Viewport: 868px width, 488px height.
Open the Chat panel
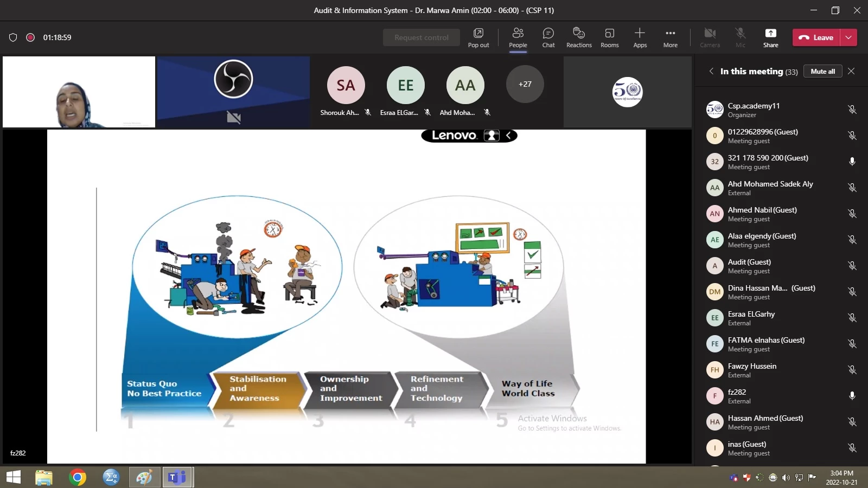coord(548,37)
